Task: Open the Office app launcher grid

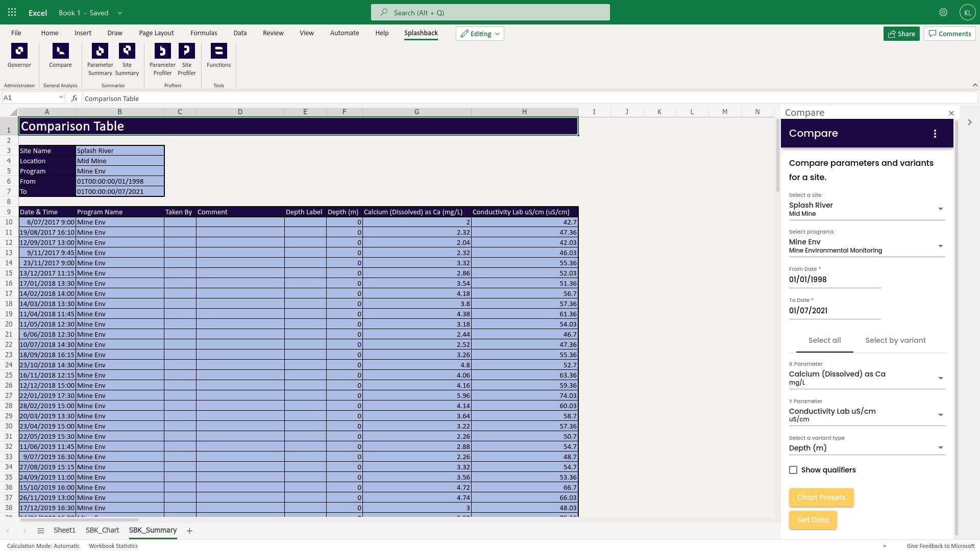Action: 12,12
